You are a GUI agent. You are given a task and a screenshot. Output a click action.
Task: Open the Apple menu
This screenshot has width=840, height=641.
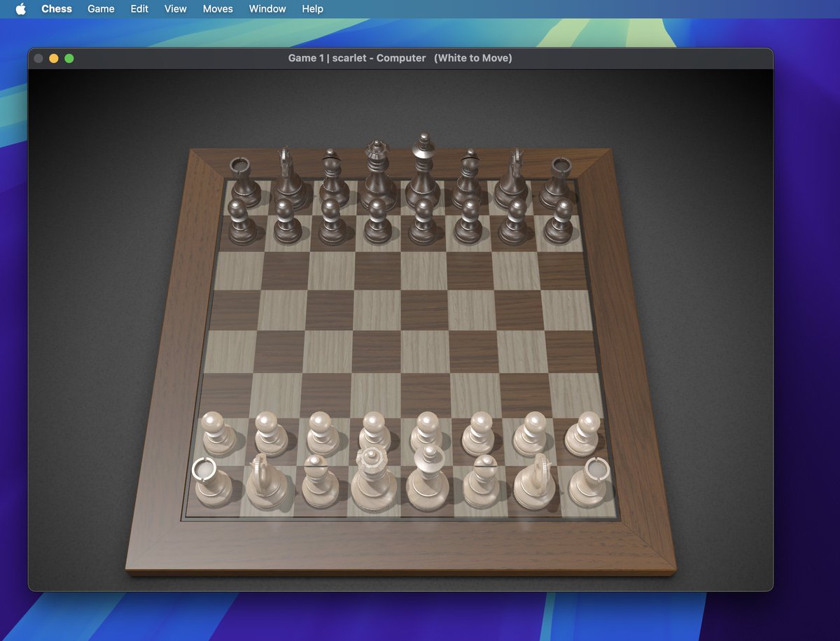coord(20,9)
